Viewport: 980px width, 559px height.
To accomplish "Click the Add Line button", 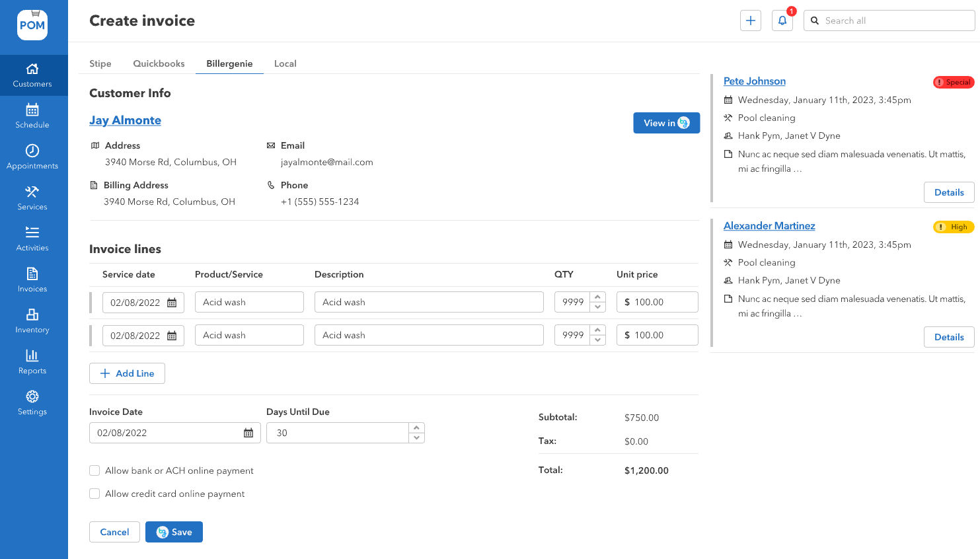I will (x=127, y=373).
